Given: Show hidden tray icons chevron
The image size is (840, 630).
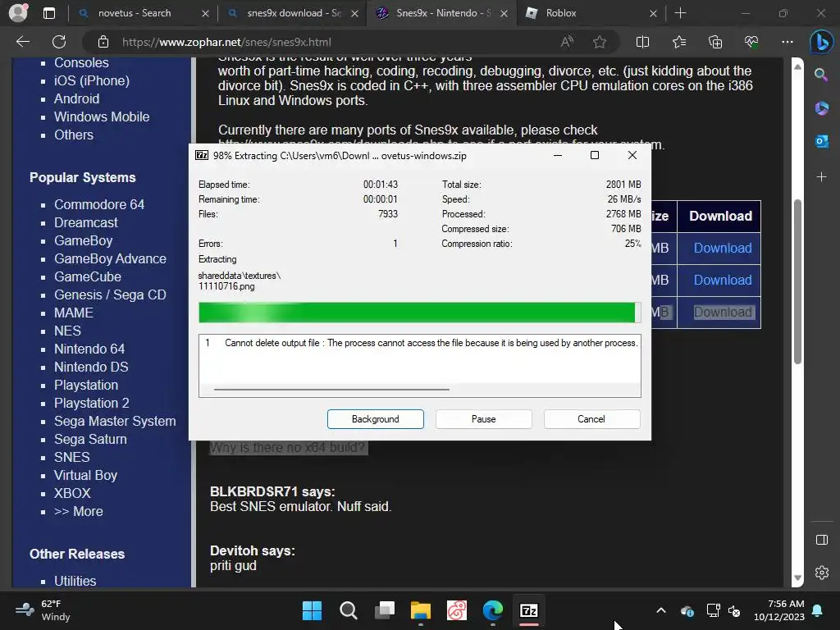Looking at the screenshot, I should (x=661, y=610).
